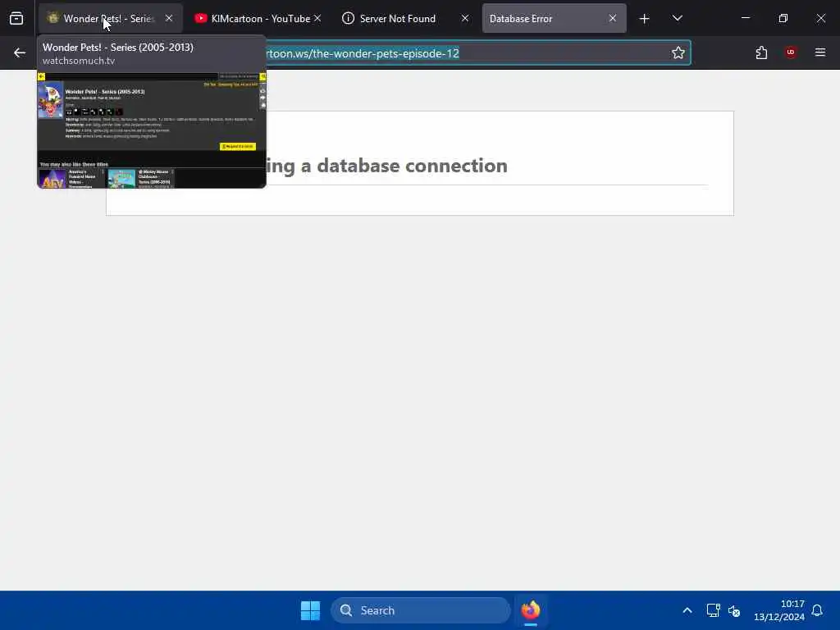Viewport: 840px width, 630px height.
Task: Close the Wonder Pets! Series tab
Action: [169, 18]
